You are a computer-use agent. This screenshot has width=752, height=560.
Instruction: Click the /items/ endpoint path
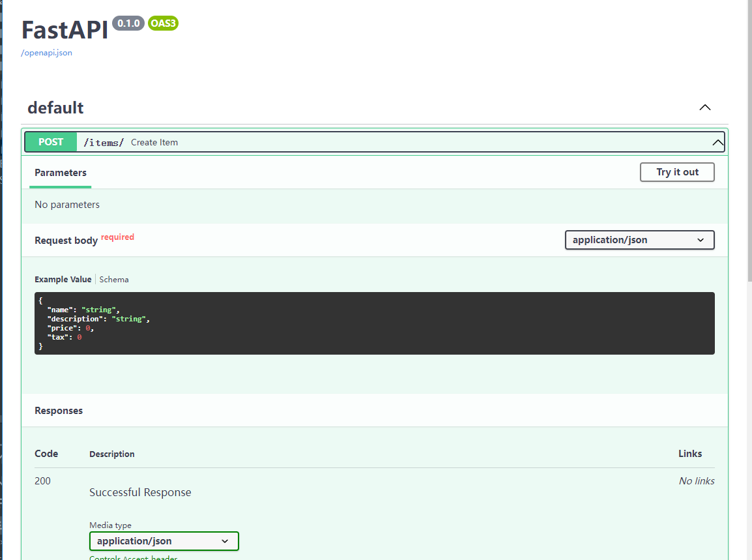point(104,143)
